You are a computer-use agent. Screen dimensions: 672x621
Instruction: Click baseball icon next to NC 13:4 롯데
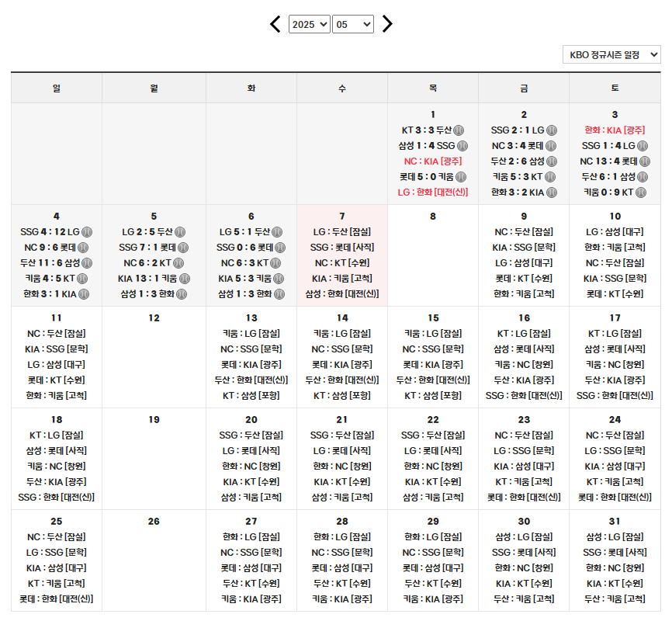pyautogui.click(x=645, y=161)
